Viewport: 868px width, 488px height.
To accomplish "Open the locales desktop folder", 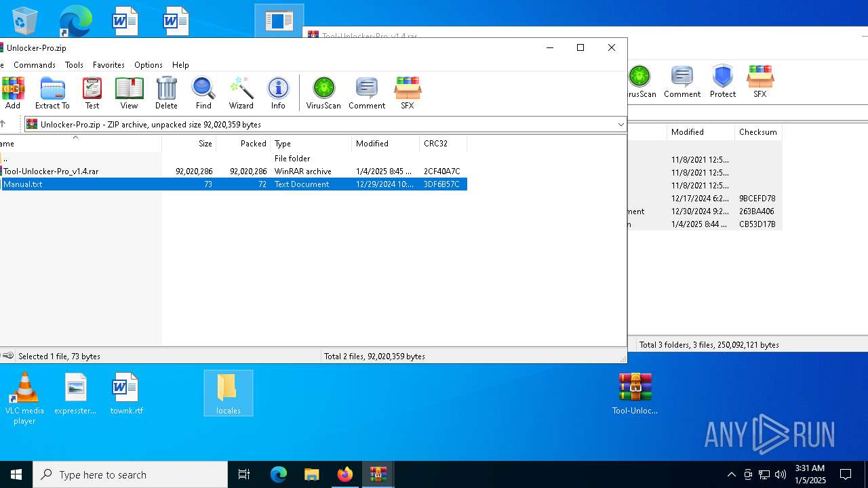I will click(228, 394).
